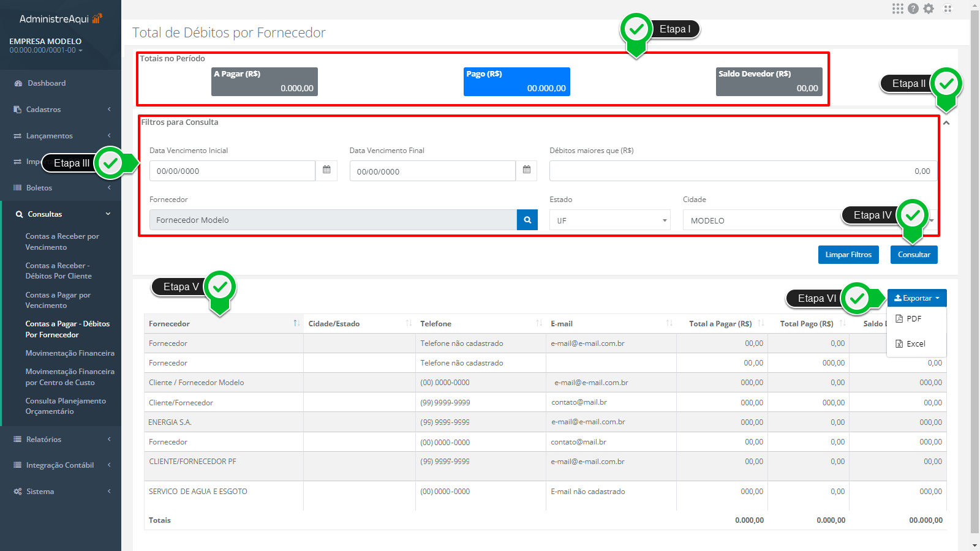The image size is (980, 551).
Task: Open Integração Contábil menu
Action: [61, 465]
